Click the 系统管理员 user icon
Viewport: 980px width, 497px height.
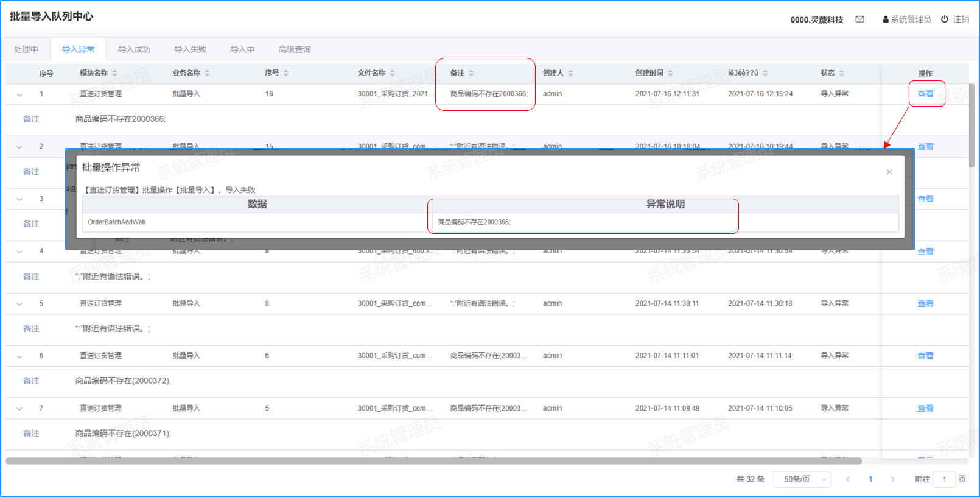click(x=886, y=19)
